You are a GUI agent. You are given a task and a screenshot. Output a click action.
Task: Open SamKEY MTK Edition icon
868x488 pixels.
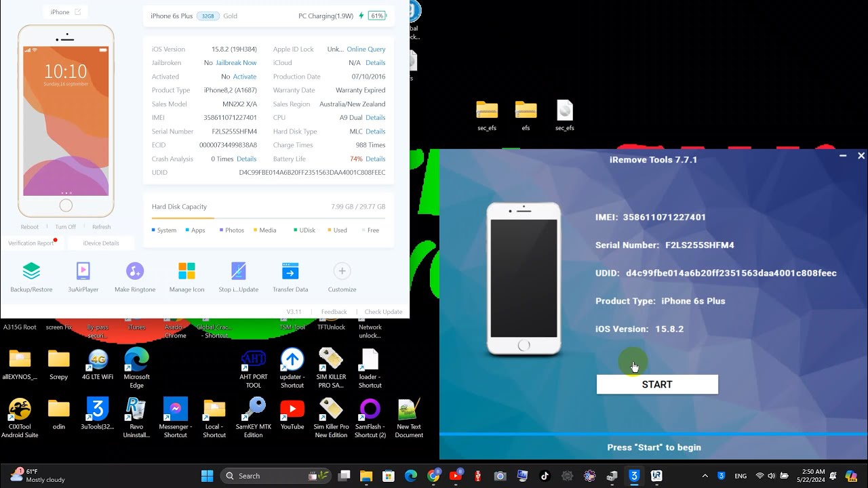pyautogui.click(x=254, y=418)
